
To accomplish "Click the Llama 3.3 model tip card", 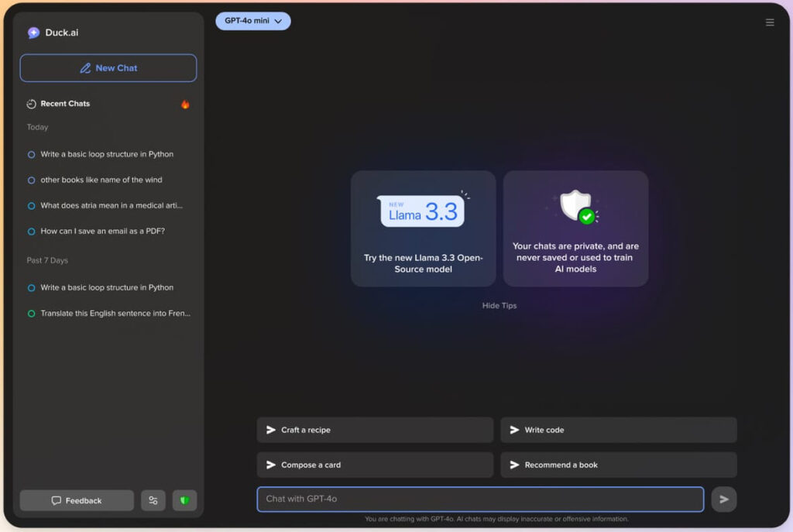I will click(424, 228).
